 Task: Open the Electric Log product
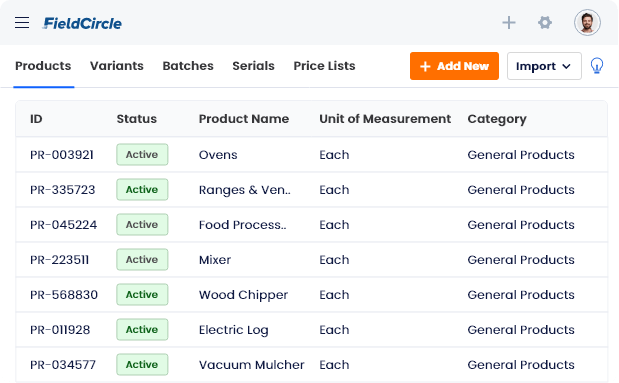[x=233, y=330]
